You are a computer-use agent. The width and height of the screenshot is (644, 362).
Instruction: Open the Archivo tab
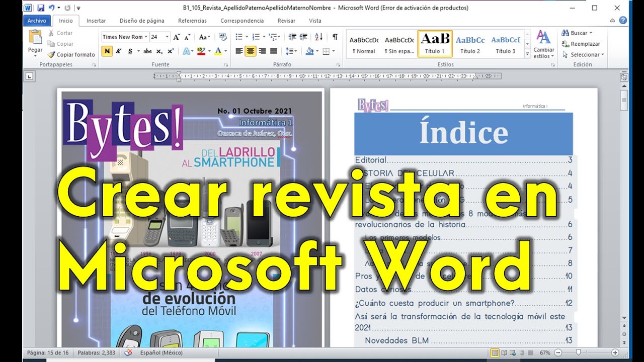point(37,21)
